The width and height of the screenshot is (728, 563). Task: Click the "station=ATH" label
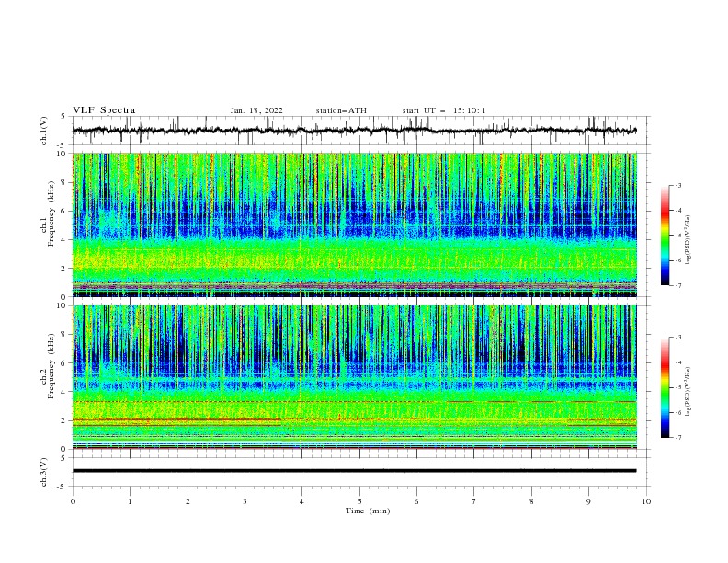coord(341,110)
